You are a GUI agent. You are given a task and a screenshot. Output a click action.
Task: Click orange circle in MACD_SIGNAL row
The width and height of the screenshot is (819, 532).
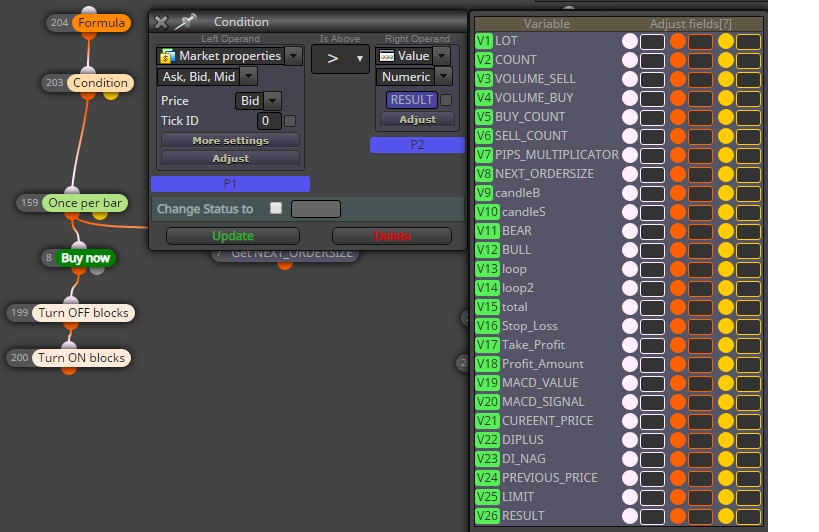click(678, 402)
